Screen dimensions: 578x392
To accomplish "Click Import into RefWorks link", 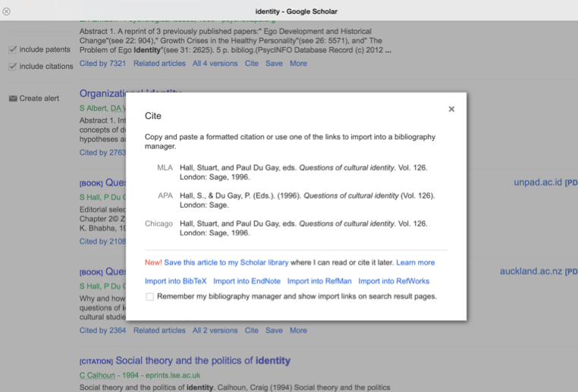I will tap(394, 281).
